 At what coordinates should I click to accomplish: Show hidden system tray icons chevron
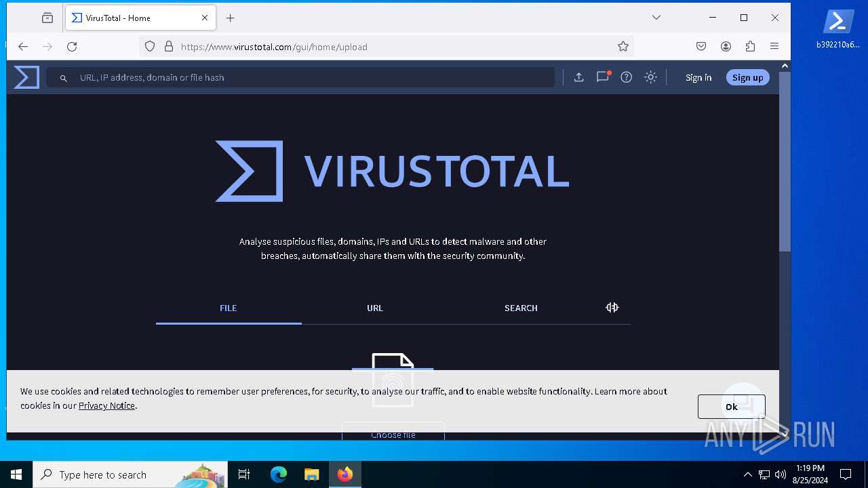pyautogui.click(x=747, y=474)
